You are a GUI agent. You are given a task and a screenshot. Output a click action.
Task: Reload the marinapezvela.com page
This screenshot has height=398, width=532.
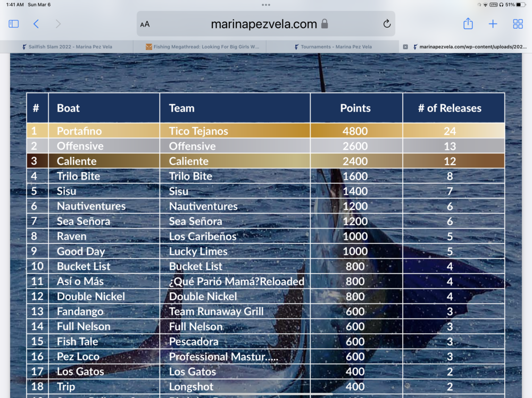point(387,24)
